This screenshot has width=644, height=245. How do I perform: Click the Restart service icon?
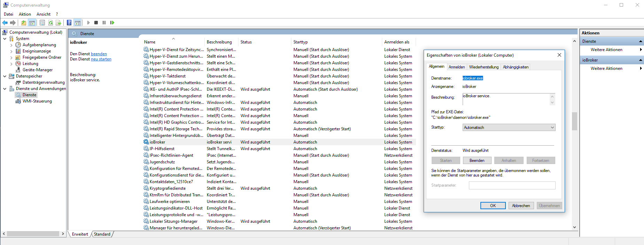click(112, 23)
